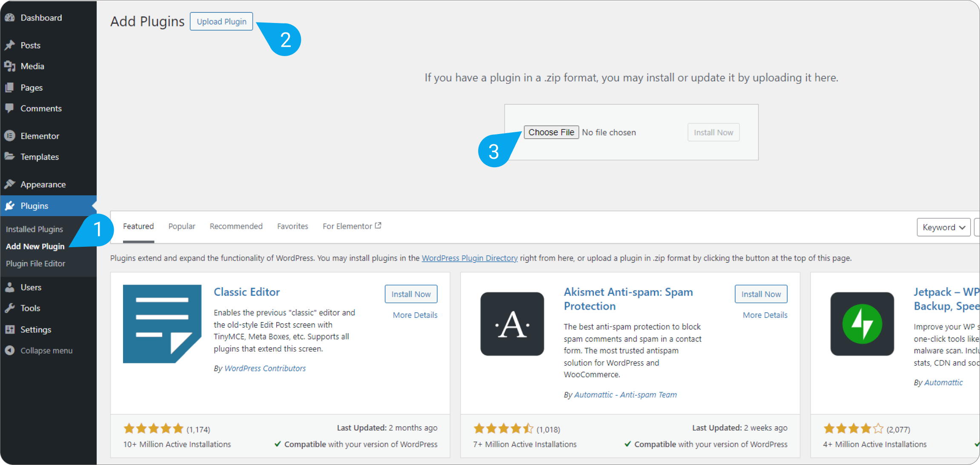
Task: Switch to the Recommended tab
Action: pos(236,226)
